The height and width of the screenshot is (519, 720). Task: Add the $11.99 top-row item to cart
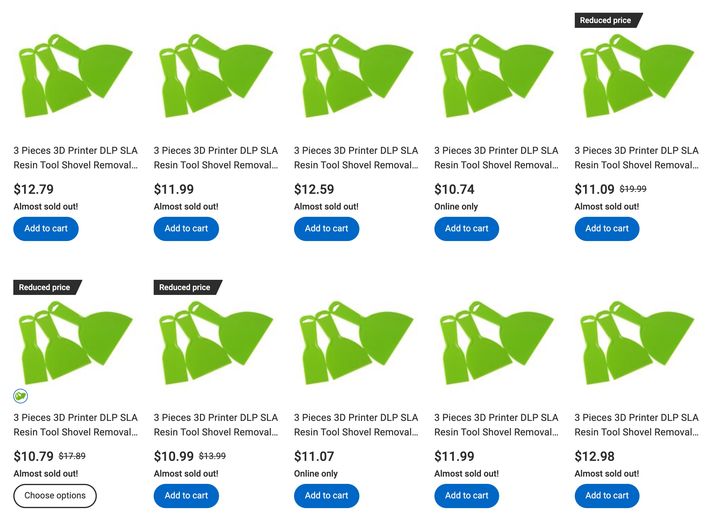point(186,228)
